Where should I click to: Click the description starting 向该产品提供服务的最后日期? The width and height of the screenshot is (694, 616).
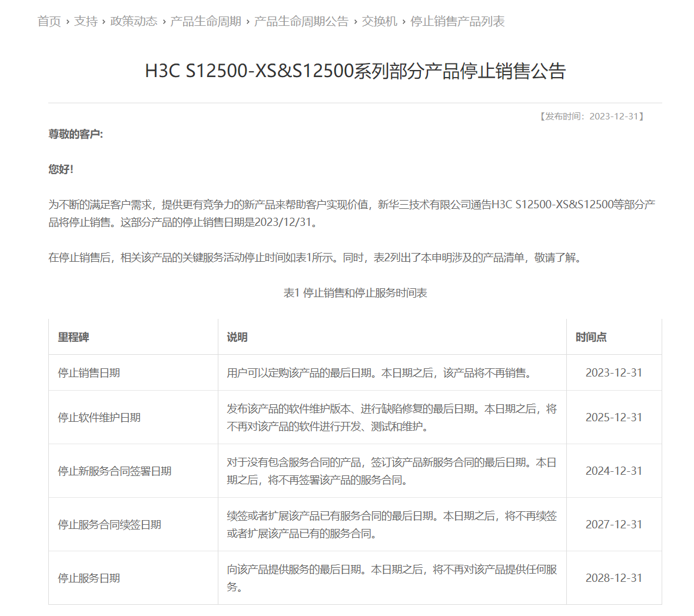pos(391,578)
